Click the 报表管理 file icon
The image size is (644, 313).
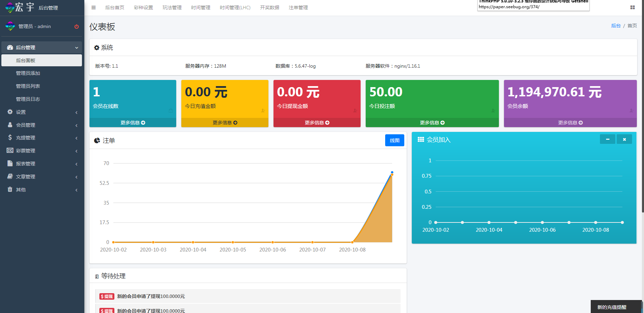click(x=10, y=163)
